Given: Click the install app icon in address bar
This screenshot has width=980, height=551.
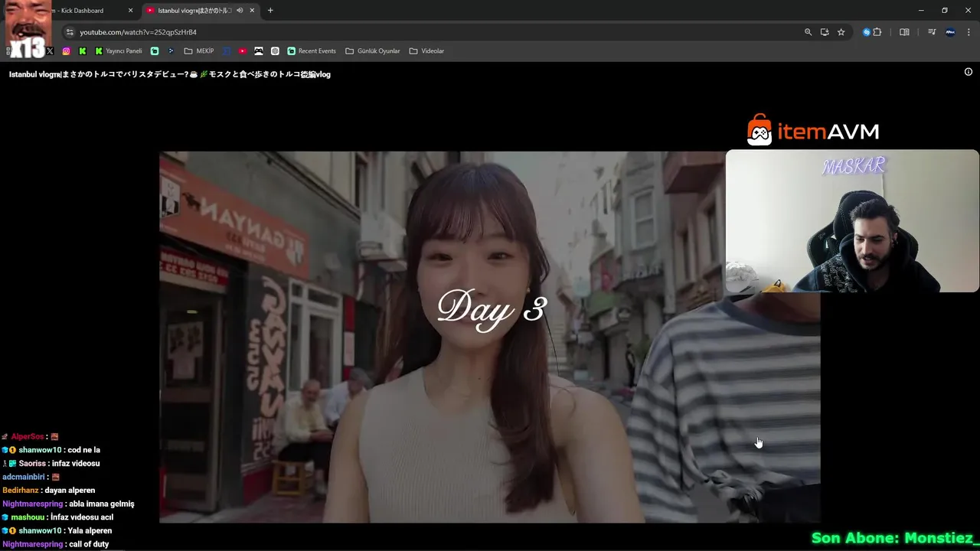Looking at the screenshot, I should (x=825, y=32).
